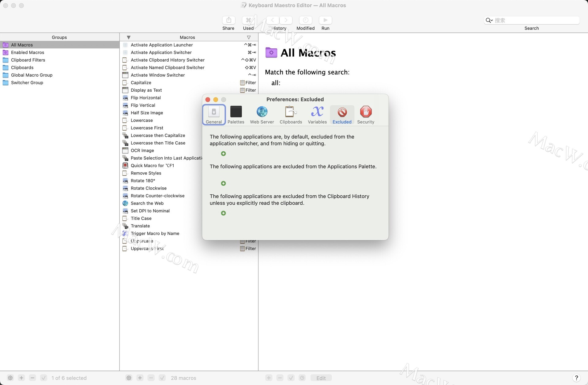Remove the selected macro group
This screenshot has height=385, width=588.
[33, 378]
